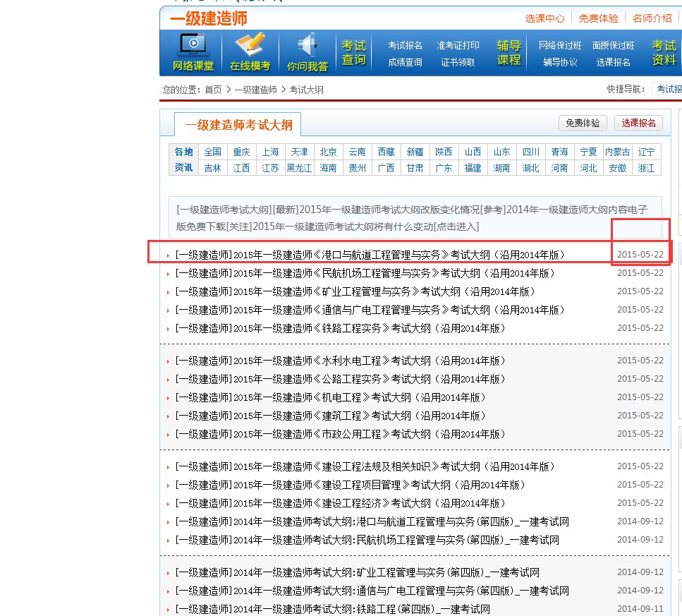Click the 免费体验 button
This screenshot has height=616, width=682.
(583, 122)
